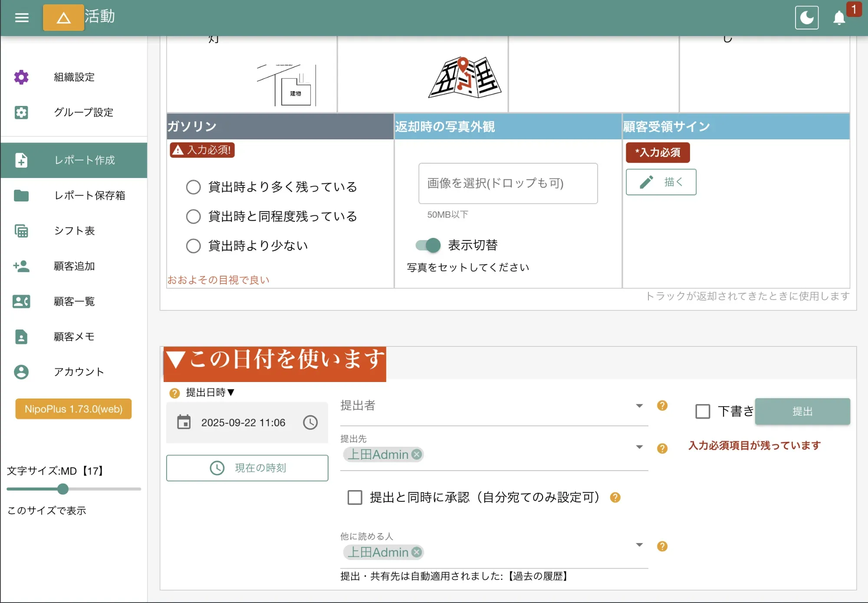The width and height of the screenshot is (868, 603).
Task: Open dark mode with the moon icon
Action: click(x=806, y=17)
